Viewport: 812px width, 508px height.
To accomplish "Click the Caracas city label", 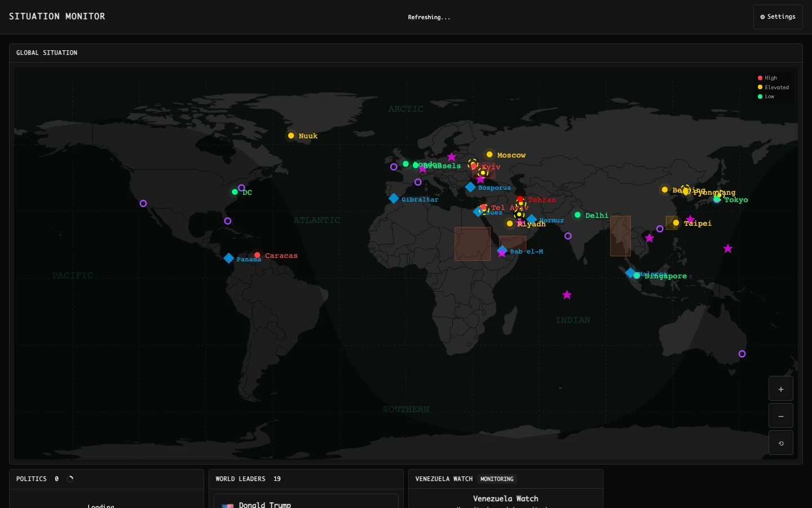I will 281,256.
